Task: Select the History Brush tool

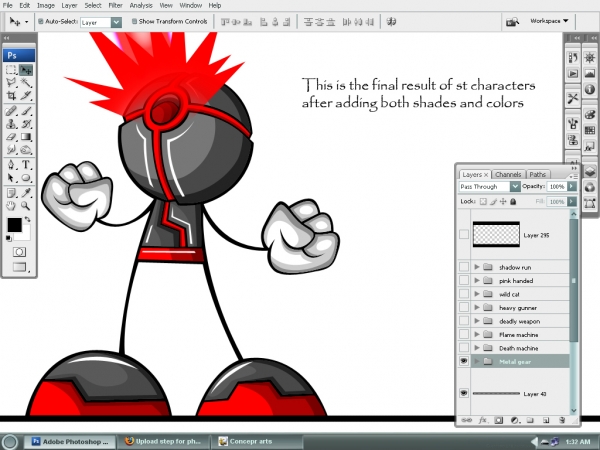Action: coord(26,124)
